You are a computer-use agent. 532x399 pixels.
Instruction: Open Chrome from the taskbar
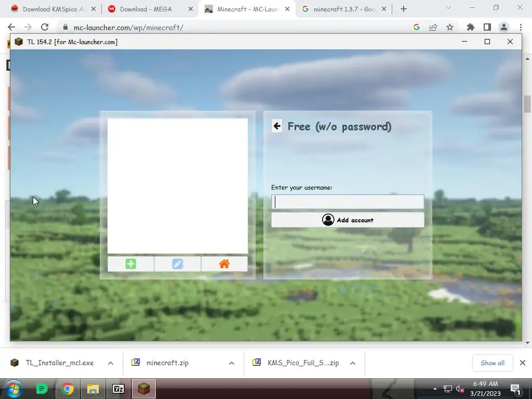point(68,389)
